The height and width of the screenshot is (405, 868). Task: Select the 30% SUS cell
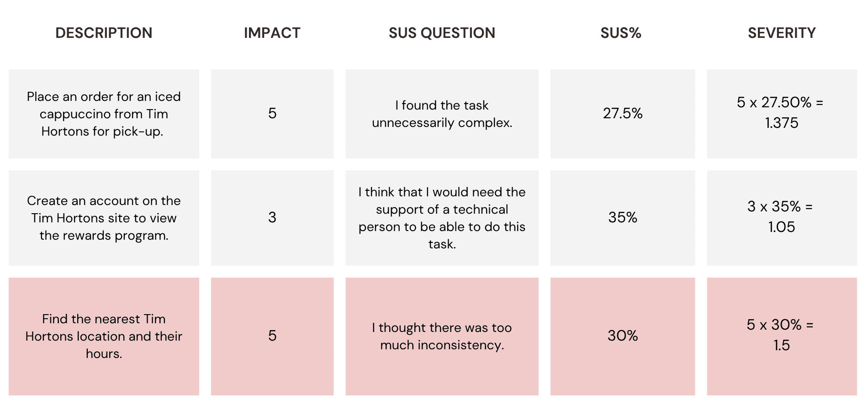[623, 336]
